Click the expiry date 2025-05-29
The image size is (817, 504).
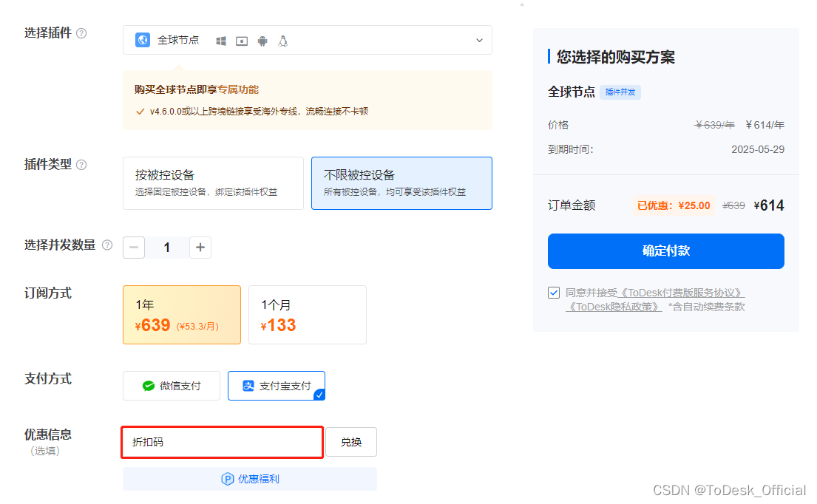click(758, 149)
